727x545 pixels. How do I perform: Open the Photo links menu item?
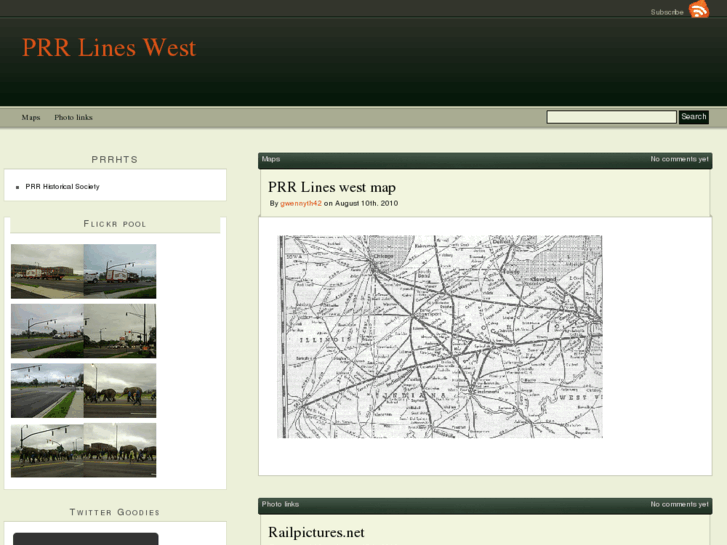(x=73, y=117)
